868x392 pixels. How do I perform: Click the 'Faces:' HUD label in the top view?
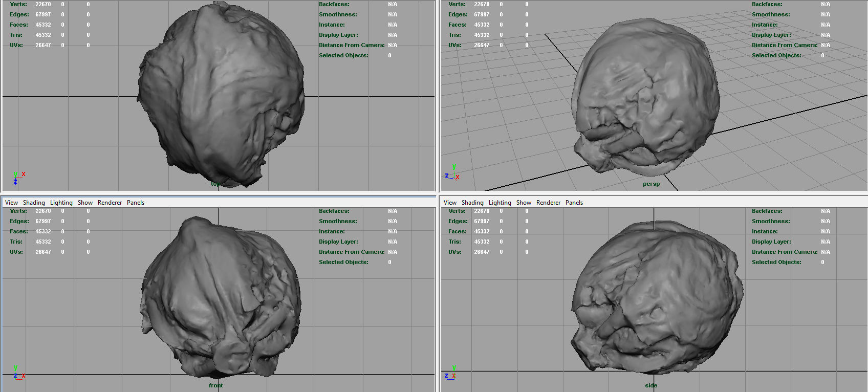(x=19, y=25)
